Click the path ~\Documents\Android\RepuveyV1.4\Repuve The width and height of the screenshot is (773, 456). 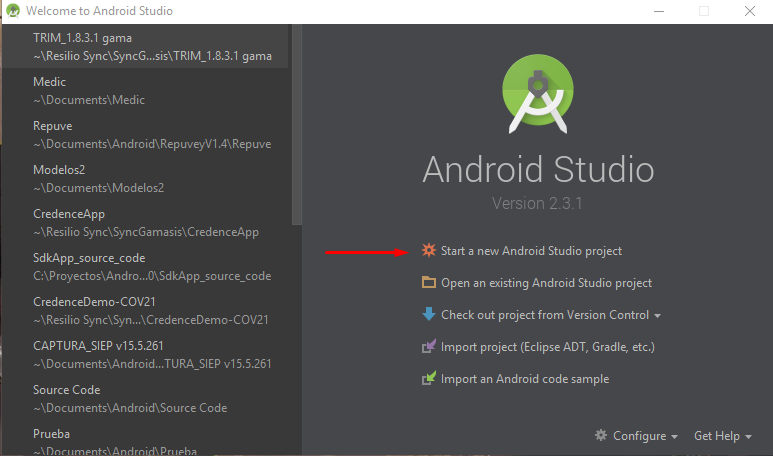click(x=152, y=144)
